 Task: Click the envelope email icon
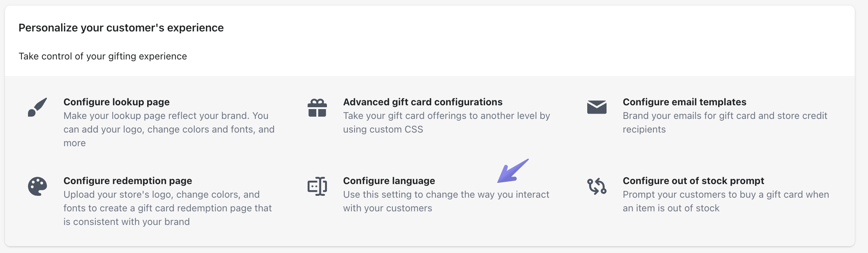(x=597, y=107)
